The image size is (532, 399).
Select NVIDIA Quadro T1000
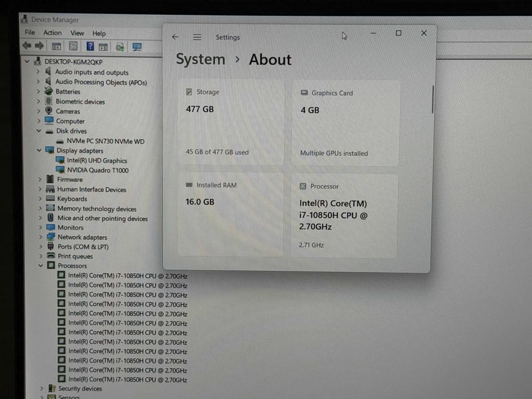[x=98, y=170]
